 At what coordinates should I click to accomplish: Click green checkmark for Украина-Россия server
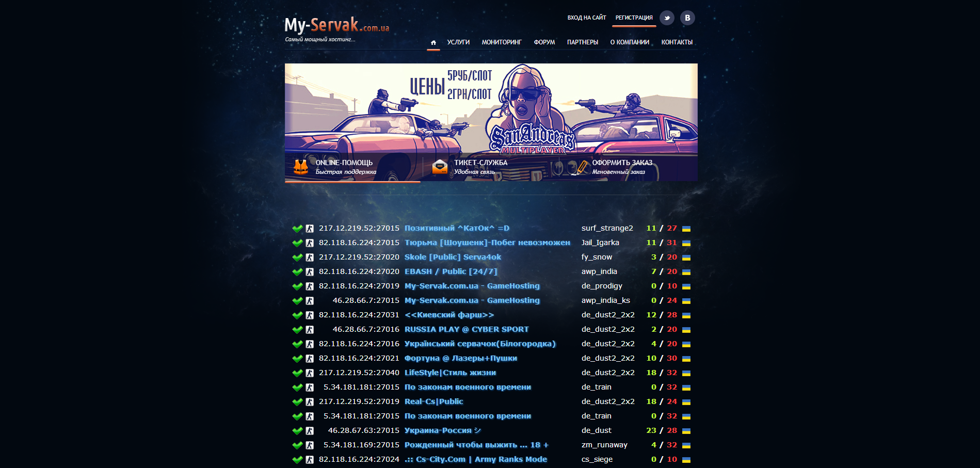tap(297, 430)
